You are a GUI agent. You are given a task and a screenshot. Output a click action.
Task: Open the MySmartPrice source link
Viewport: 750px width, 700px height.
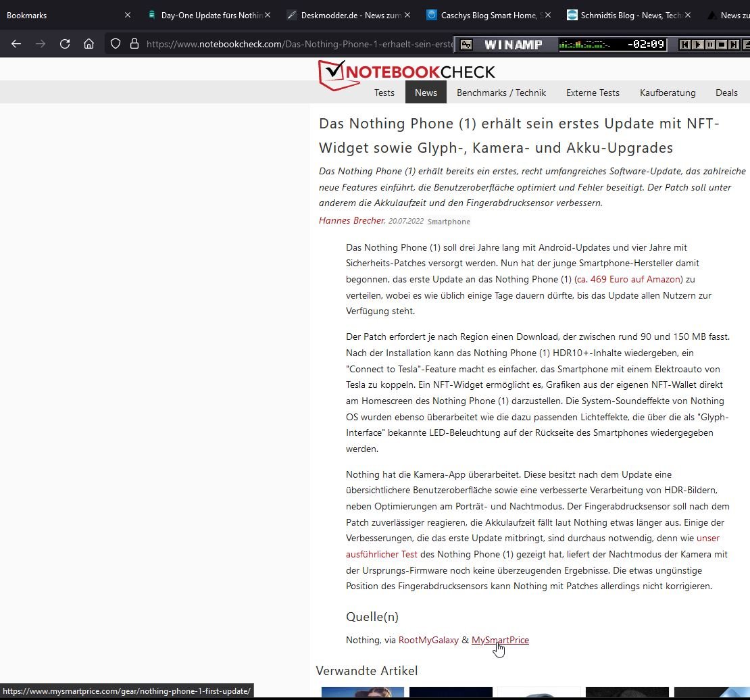[500, 640]
